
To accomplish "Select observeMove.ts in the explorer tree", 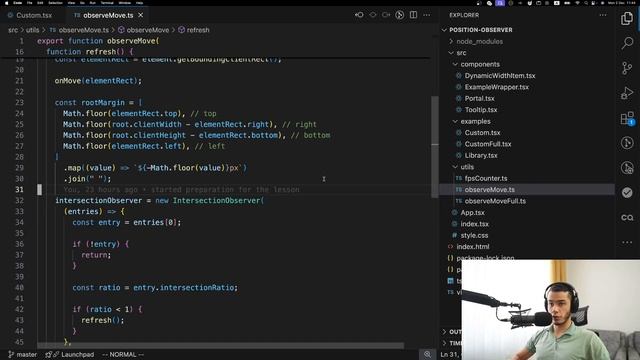I will 489,190.
